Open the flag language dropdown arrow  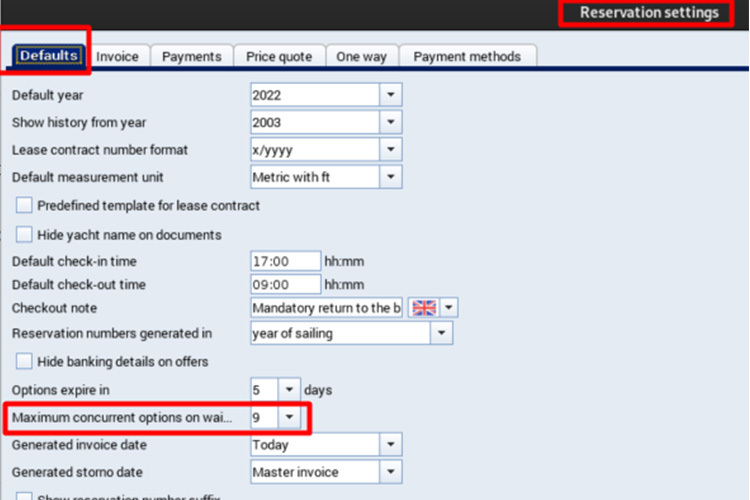(450, 308)
